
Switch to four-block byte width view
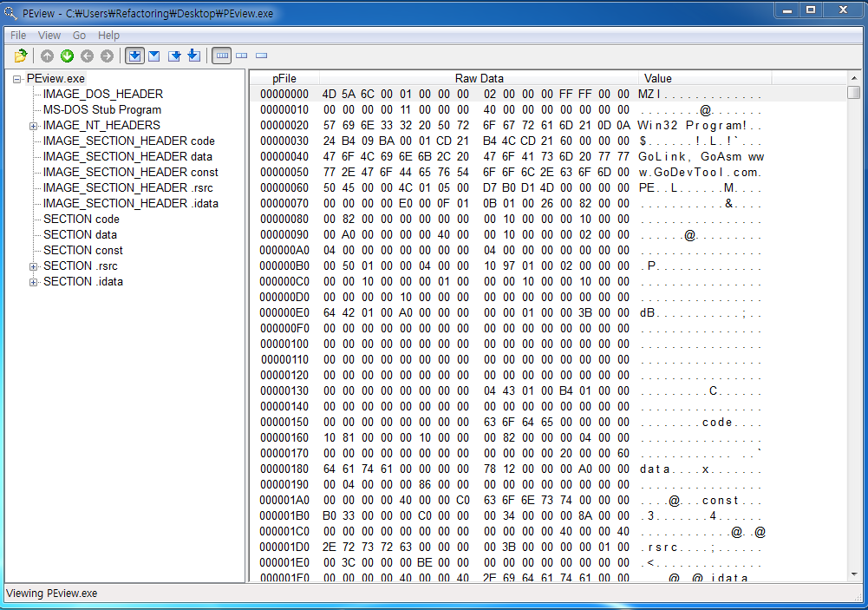(x=221, y=56)
